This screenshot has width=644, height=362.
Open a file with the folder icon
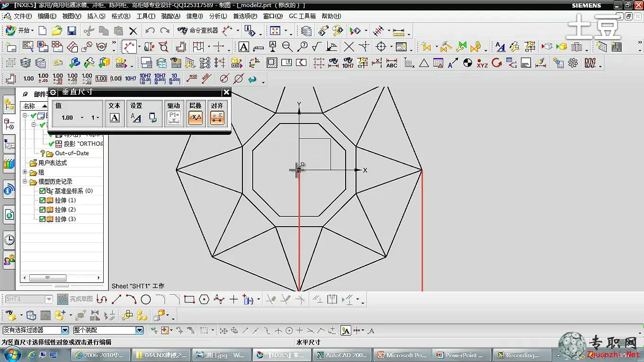57,31
